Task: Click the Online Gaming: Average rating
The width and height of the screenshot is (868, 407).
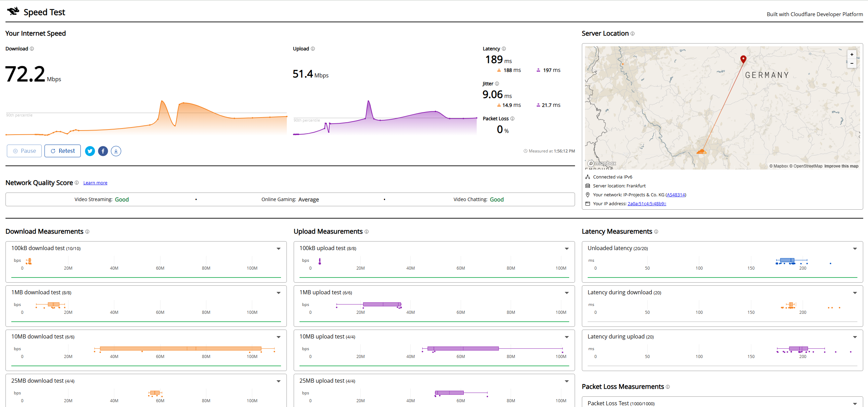Action: pos(290,199)
